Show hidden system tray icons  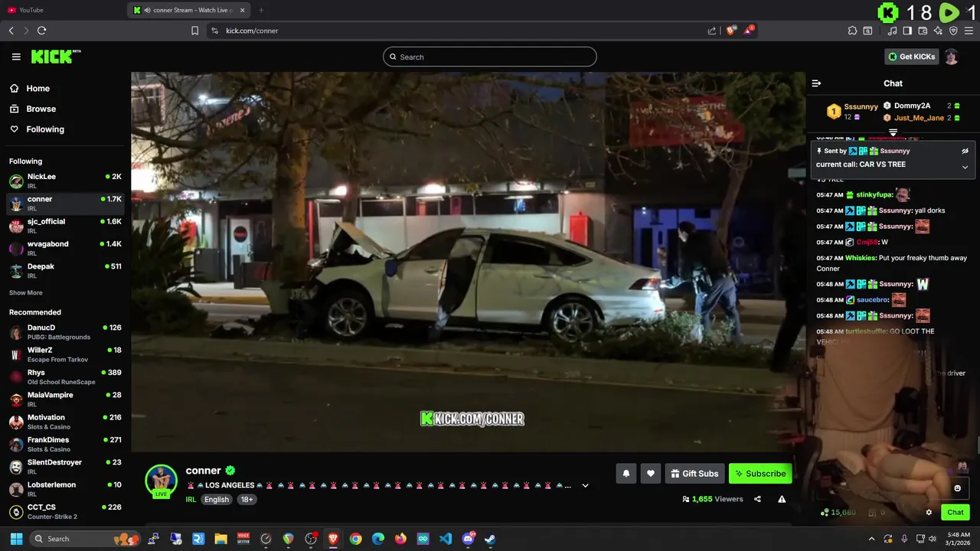click(x=871, y=539)
